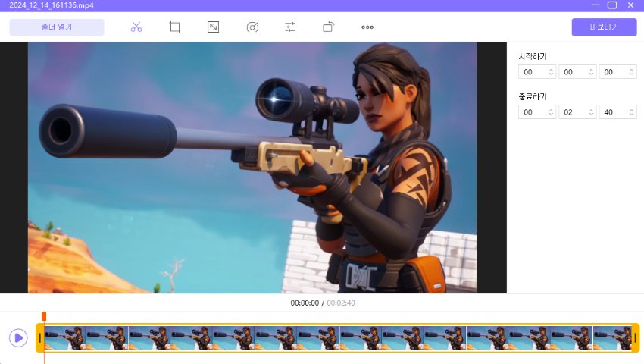Click the rotate video icon
Viewport: 644px width, 364px height.
(329, 27)
